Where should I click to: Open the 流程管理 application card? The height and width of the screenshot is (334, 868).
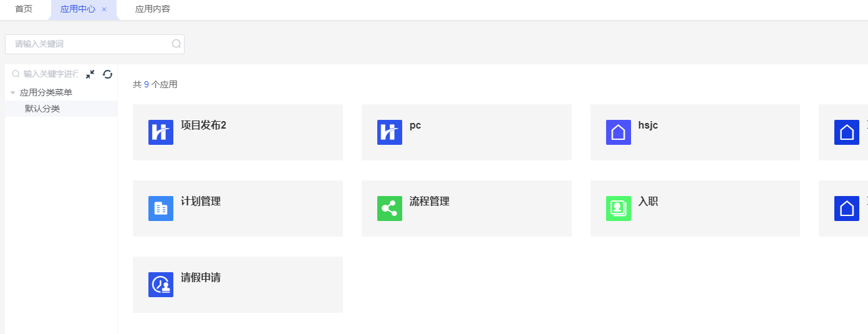pyautogui.click(x=466, y=209)
